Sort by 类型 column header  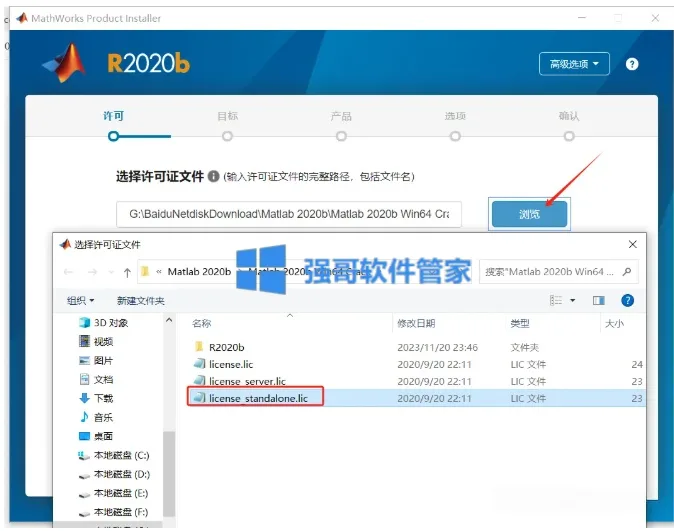(520, 323)
